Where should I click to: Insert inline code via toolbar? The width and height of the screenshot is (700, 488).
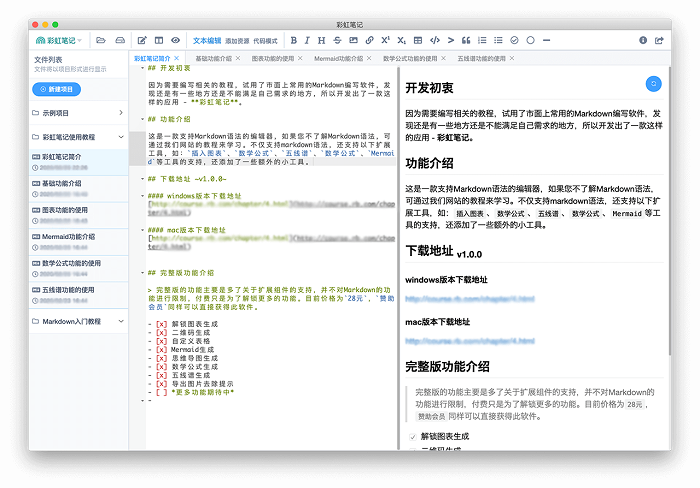click(x=434, y=40)
